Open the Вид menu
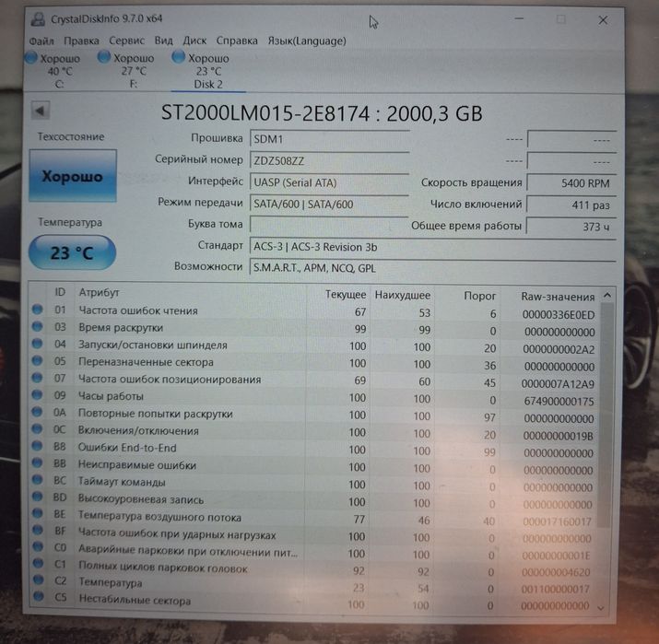Screen dimensions: 659x644 click(163, 41)
